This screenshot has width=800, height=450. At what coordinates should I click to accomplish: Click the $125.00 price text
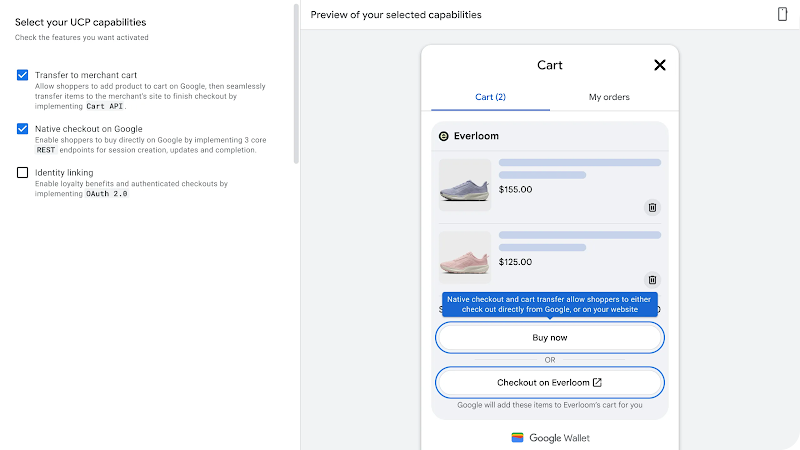[x=515, y=262]
